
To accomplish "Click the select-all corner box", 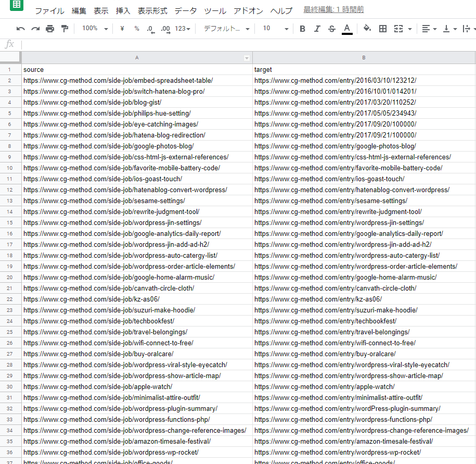I will click(10, 58).
